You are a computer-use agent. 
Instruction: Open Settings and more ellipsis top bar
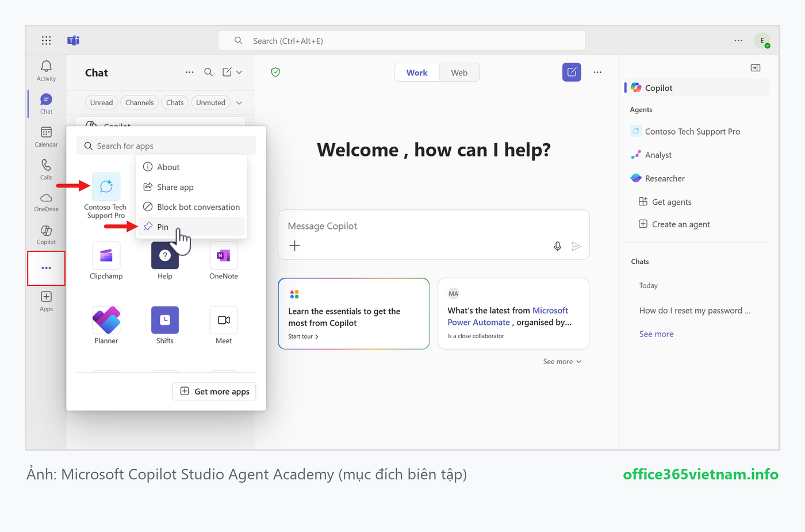click(x=738, y=40)
